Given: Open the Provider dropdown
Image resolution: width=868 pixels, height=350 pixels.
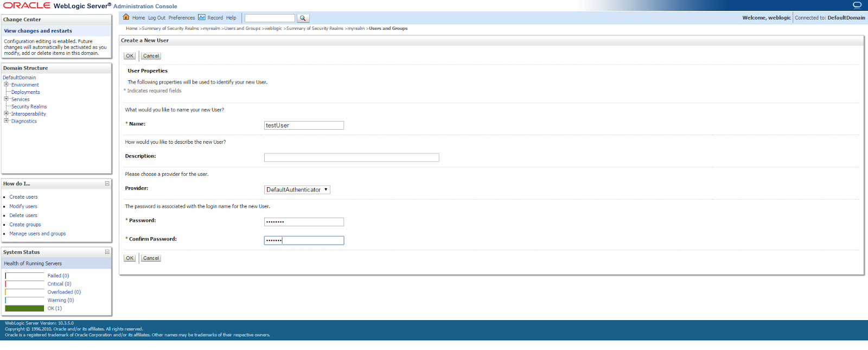Looking at the screenshot, I should coord(297,190).
